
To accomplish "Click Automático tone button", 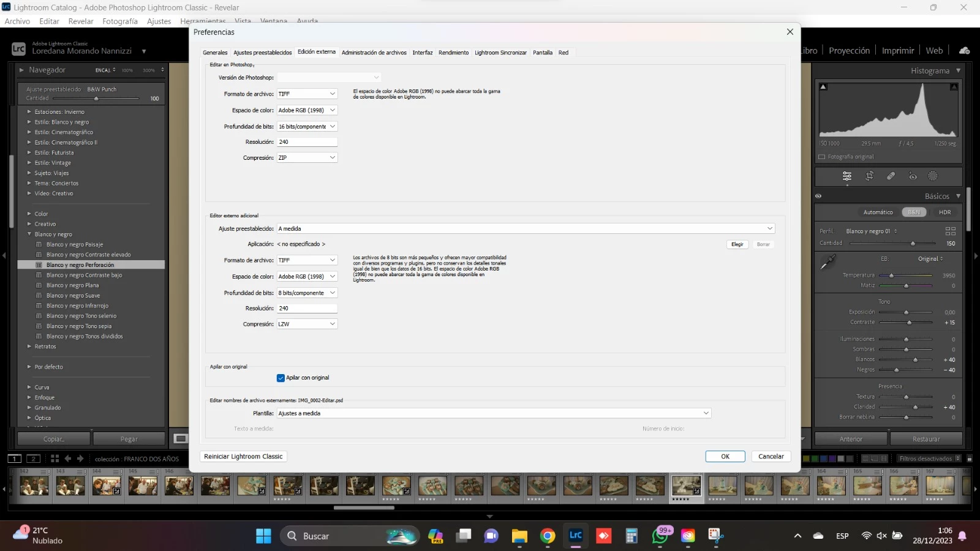I will pyautogui.click(x=878, y=212).
